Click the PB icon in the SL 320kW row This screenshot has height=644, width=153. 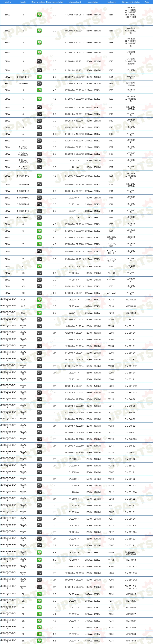pyautogui.click(x=39, y=614)
